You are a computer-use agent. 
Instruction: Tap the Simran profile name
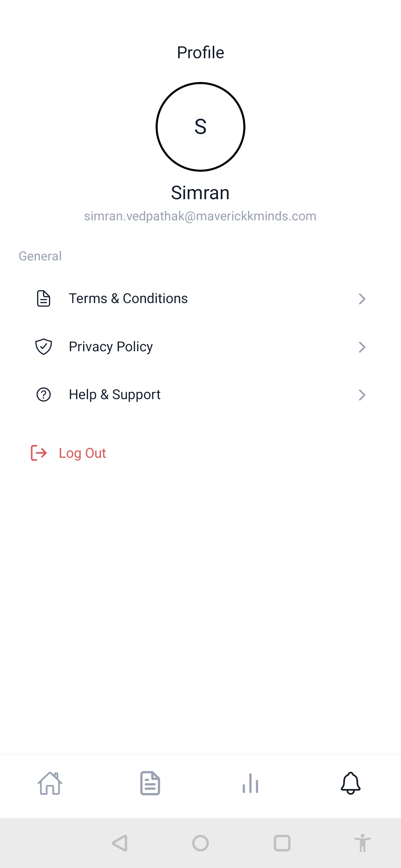(x=200, y=193)
